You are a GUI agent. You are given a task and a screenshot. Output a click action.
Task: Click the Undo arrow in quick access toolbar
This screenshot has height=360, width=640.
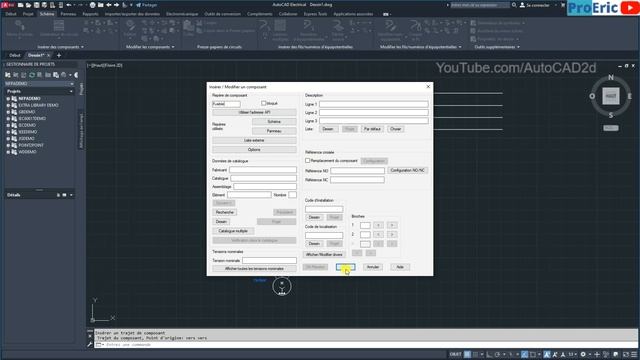[69, 5]
